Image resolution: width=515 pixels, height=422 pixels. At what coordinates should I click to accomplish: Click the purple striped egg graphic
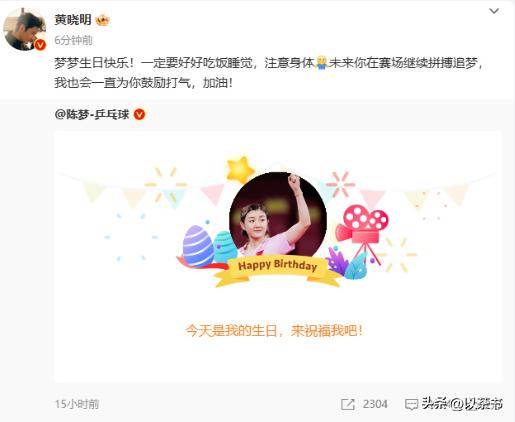(198, 246)
